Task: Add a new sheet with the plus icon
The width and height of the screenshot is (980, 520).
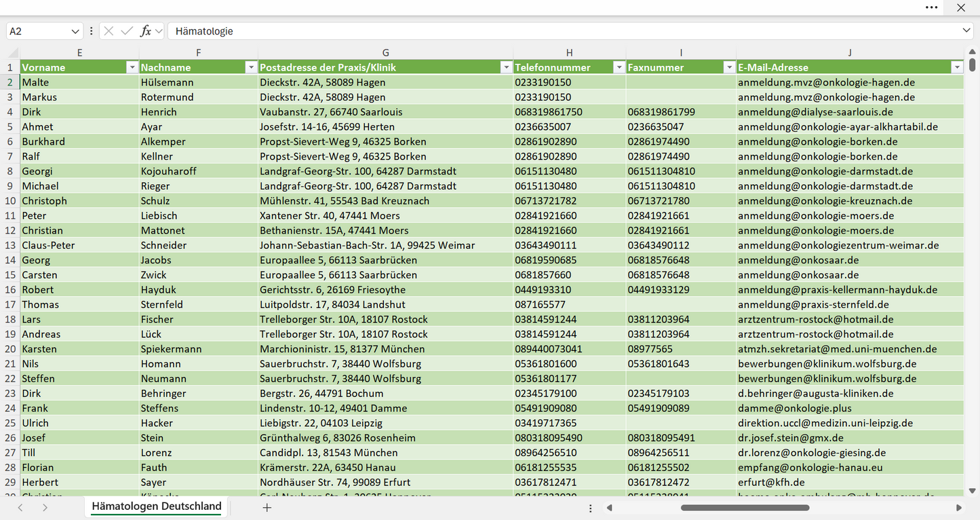Action: point(267,507)
